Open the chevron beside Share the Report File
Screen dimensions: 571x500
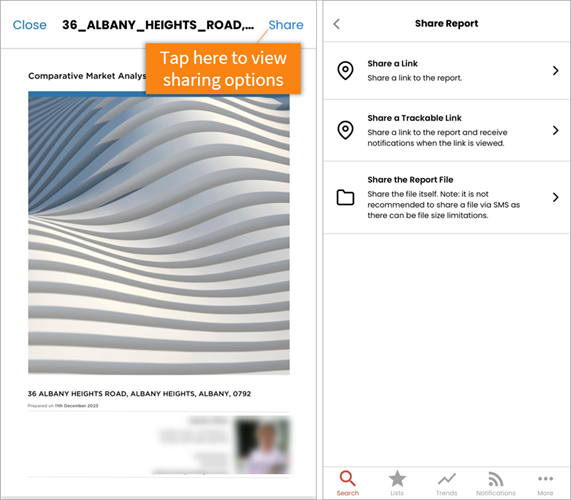click(x=555, y=197)
